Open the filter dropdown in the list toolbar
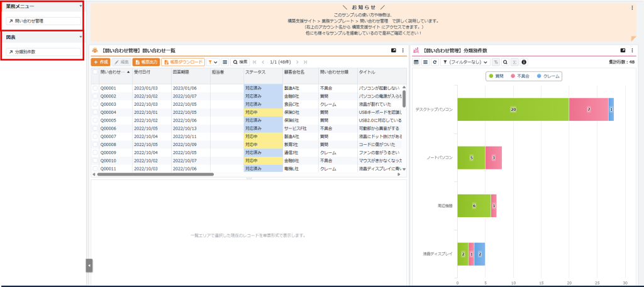The image size is (644, 287). click(213, 62)
